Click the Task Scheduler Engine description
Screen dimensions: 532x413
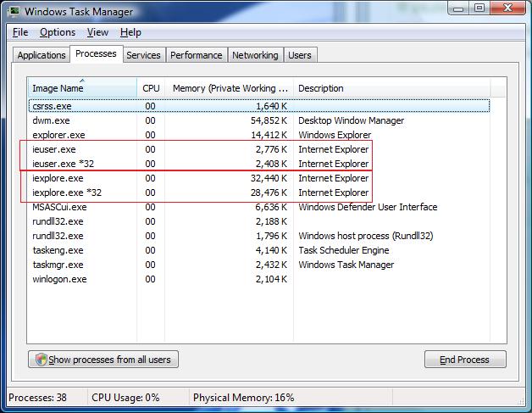(x=344, y=250)
